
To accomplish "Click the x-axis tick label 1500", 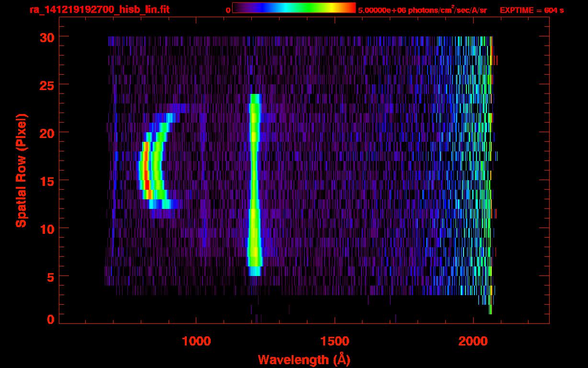I will point(335,341).
